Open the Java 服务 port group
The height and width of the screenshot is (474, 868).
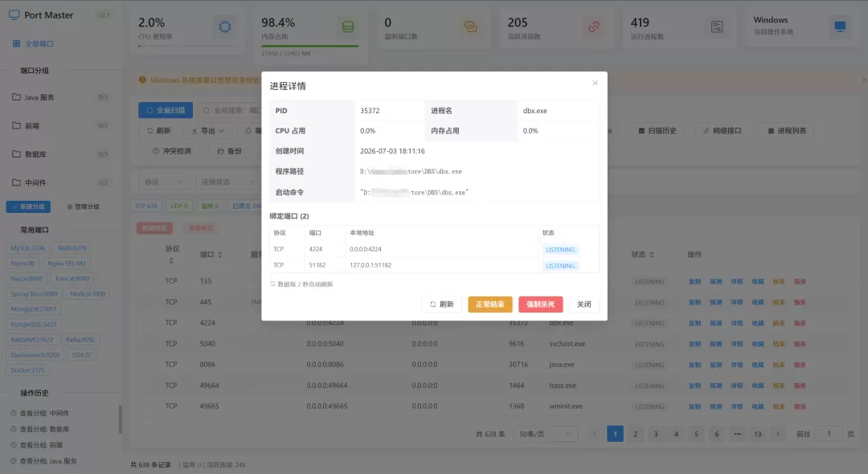pyautogui.click(x=59, y=97)
